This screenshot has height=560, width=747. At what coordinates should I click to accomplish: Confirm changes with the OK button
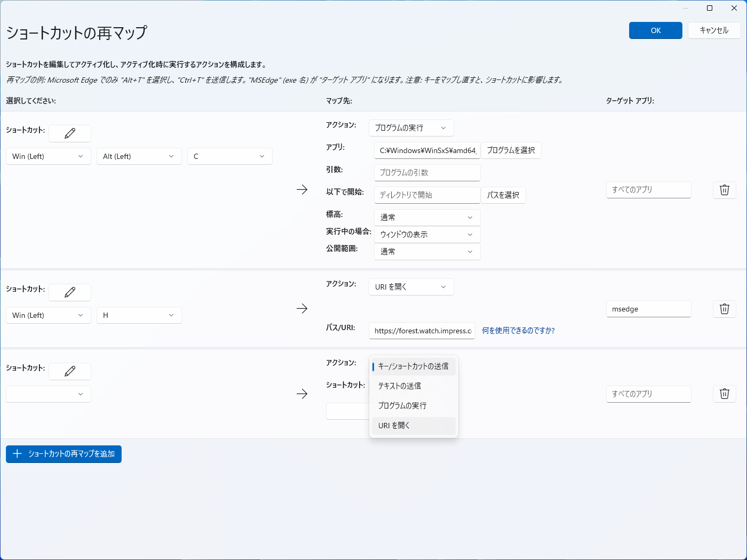[656, 30]
